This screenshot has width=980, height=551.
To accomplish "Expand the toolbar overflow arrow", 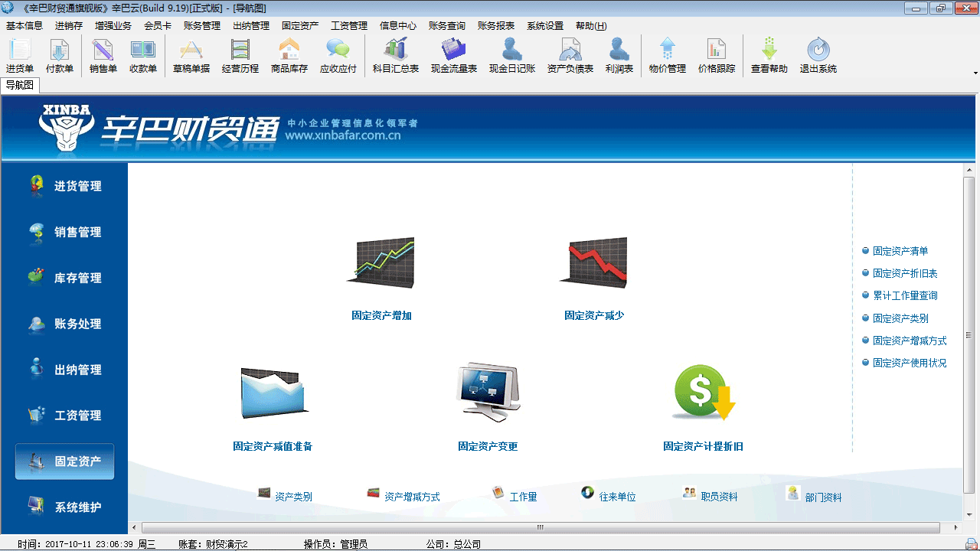I will [x=975, y=73].
